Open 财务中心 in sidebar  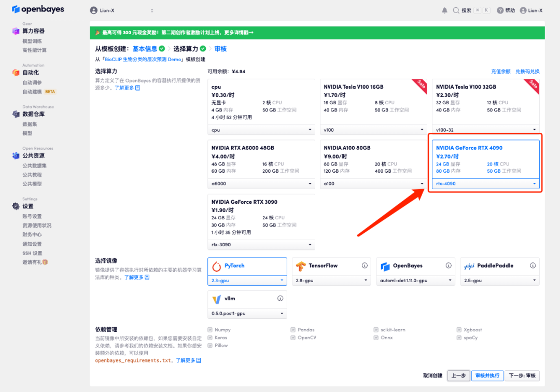click(x=32, y=234)
